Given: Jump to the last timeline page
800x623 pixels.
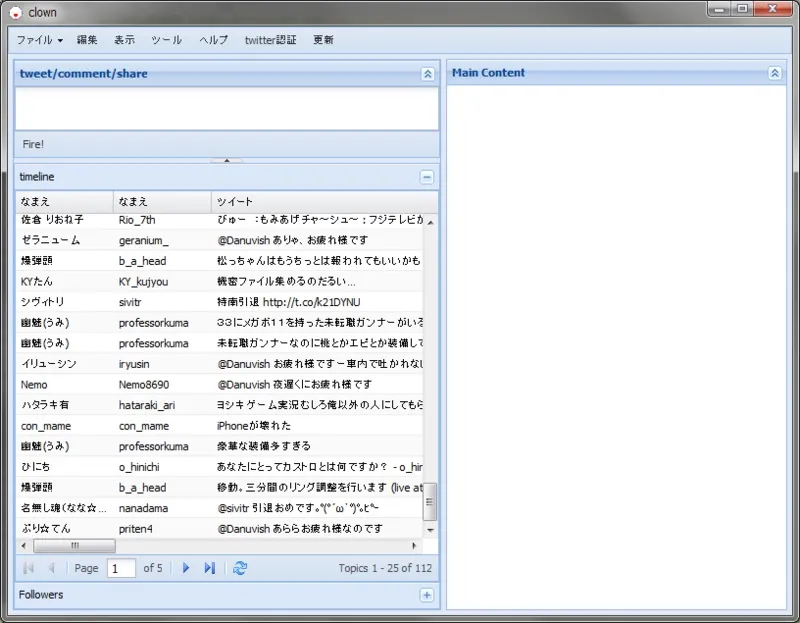Looking at the screenshot, I should [x=209, y=568].
